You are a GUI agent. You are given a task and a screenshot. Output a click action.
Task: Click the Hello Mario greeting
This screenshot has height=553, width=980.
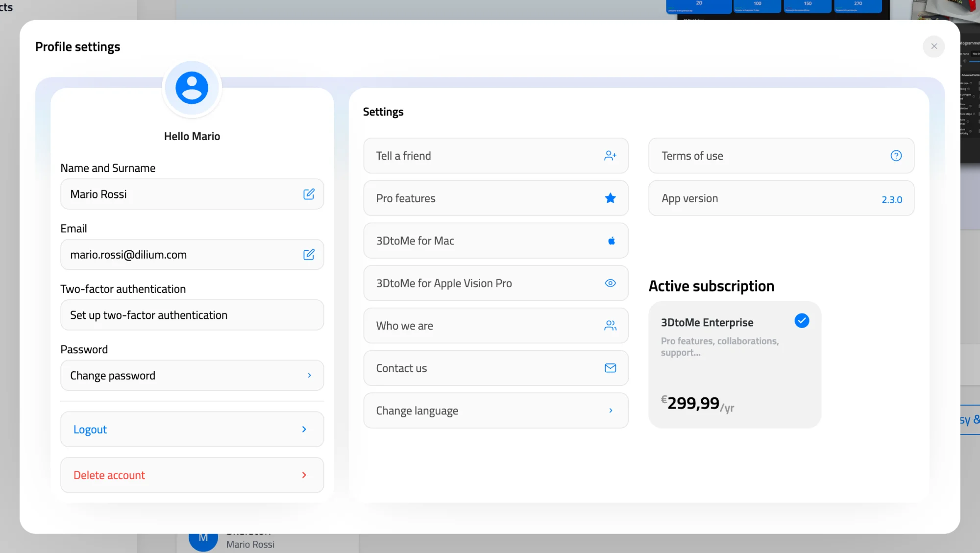[x=192, y=136]
